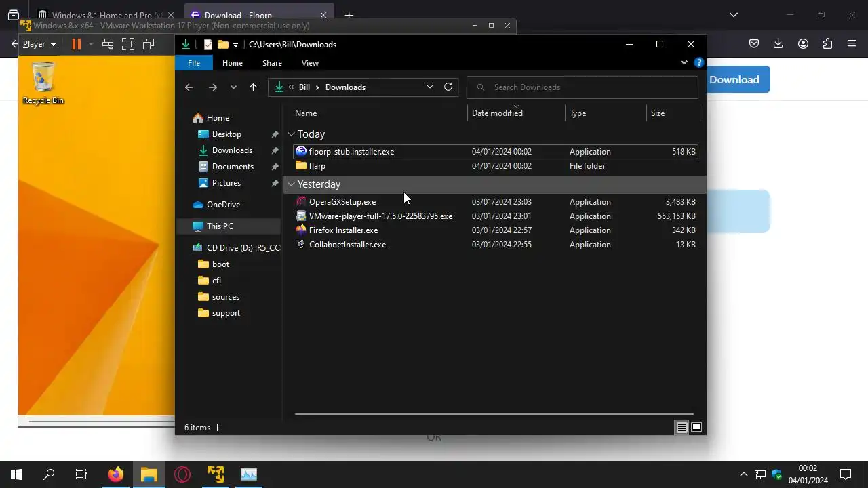Open Firefox downloads panel icon
868x488 pixels.
(778, 43)
